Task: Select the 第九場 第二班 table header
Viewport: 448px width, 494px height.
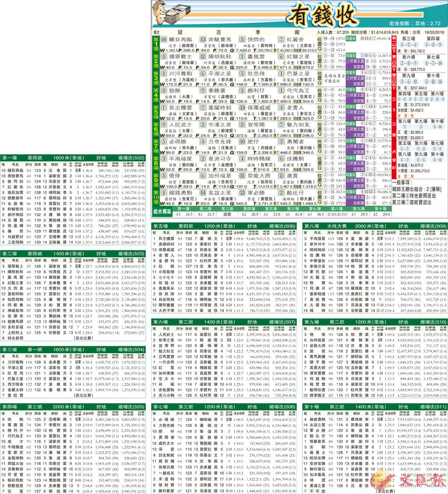Action: [x=374, y=322]
